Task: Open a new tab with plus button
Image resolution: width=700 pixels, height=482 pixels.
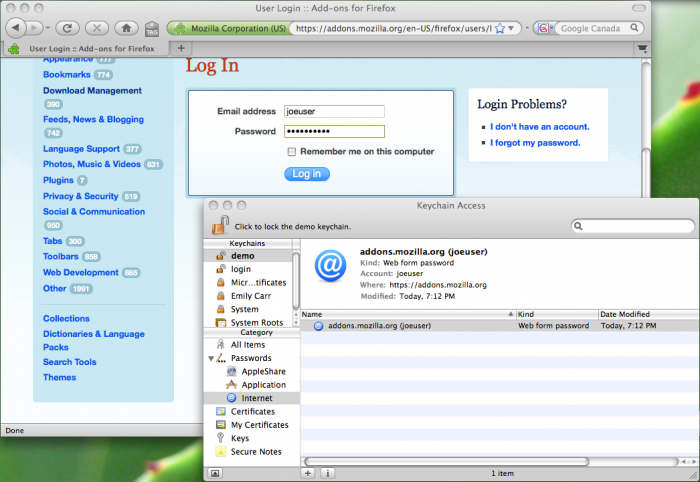Action: (x=181, y=48)
